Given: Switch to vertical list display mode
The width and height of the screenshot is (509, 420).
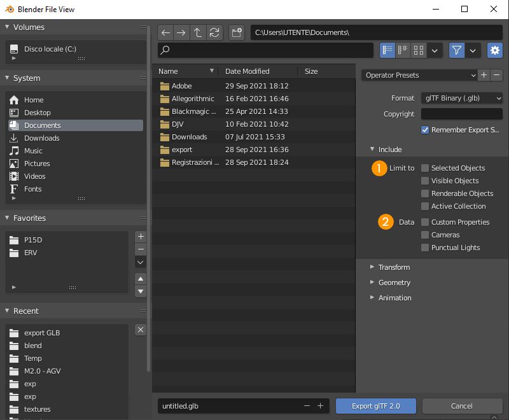Looking at the screenshot, I should point(387,50).
